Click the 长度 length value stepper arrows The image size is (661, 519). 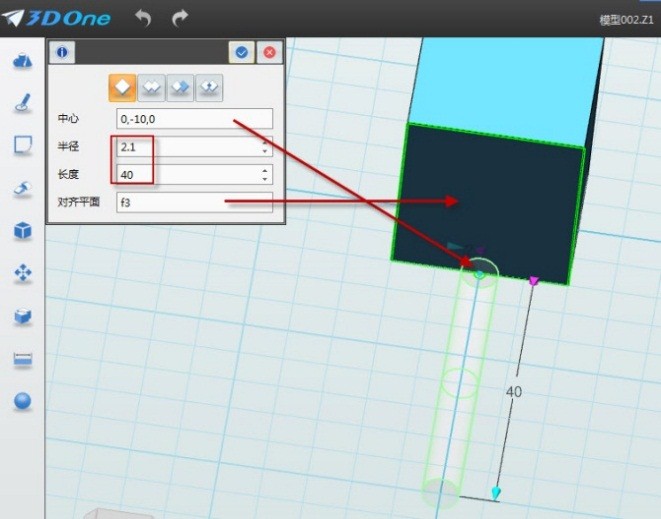265,175
